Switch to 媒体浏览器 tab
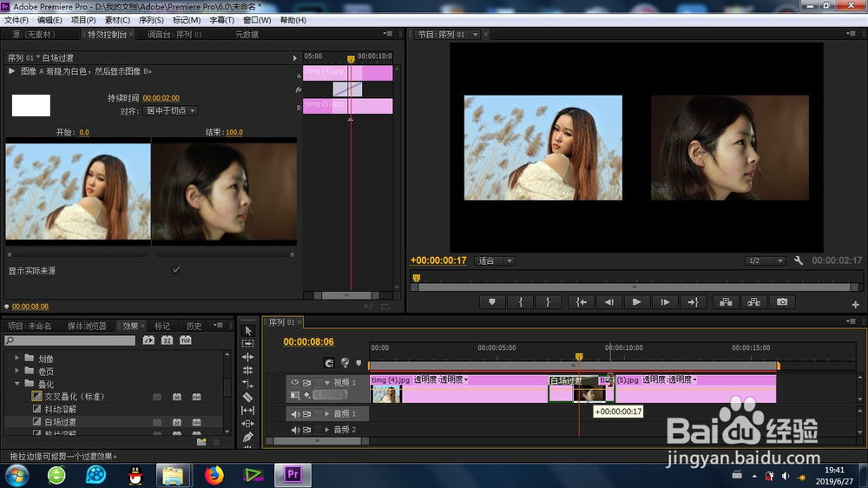The width and height of the screenshot is (868, 488). [87, 326]
